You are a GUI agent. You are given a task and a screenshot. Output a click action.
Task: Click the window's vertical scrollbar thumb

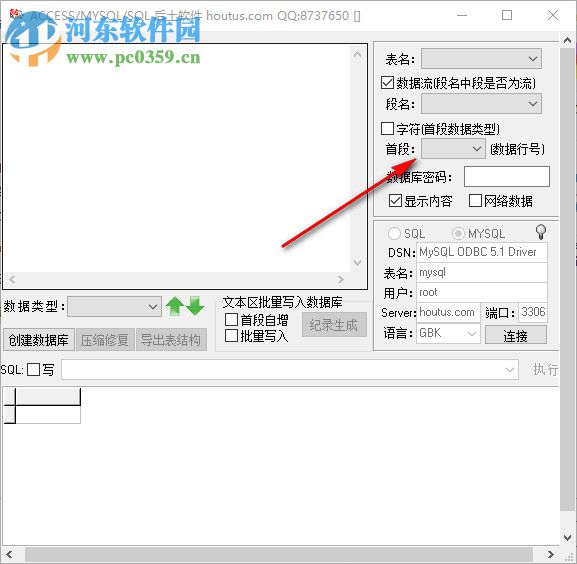point(567,280)
